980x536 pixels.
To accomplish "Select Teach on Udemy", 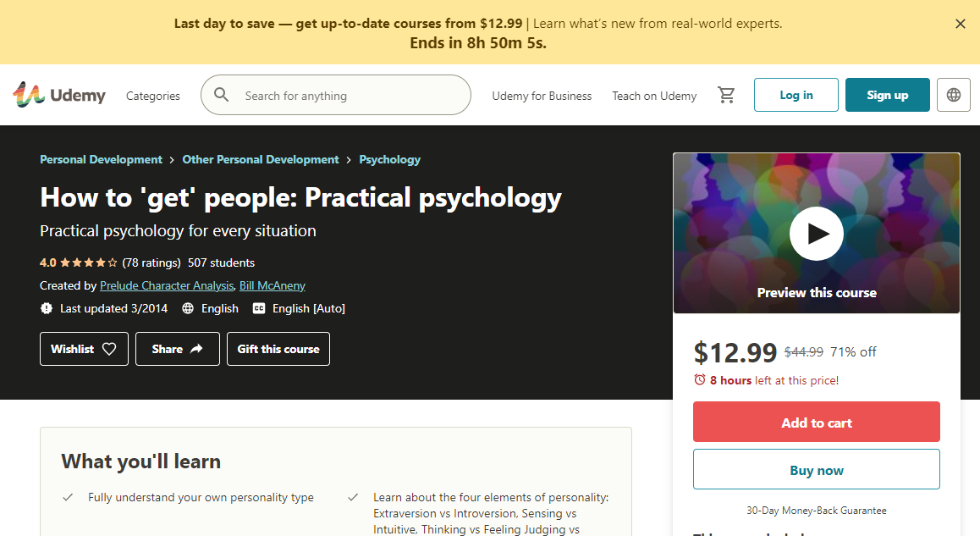I will [x=654, y=96].
